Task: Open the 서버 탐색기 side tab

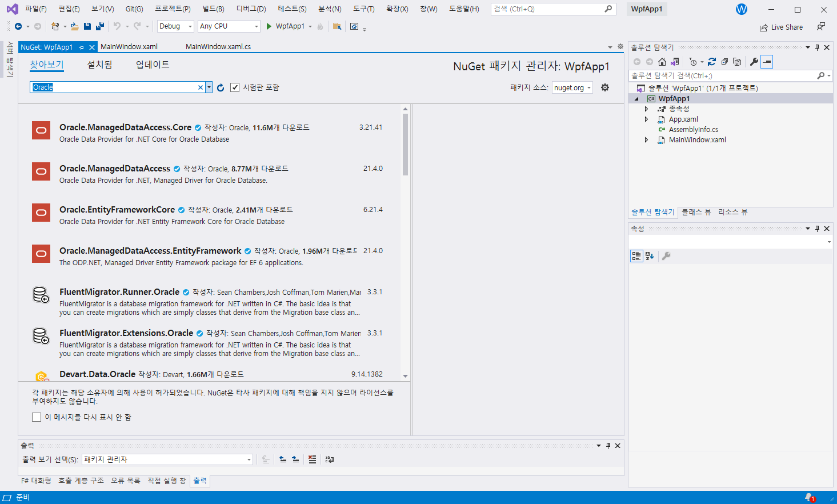Action: point(10,59)
